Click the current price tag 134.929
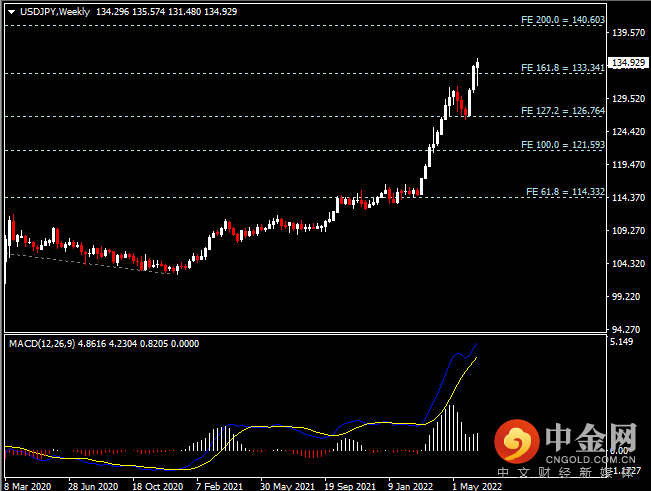The image size is (651, 491). [629, 63]
